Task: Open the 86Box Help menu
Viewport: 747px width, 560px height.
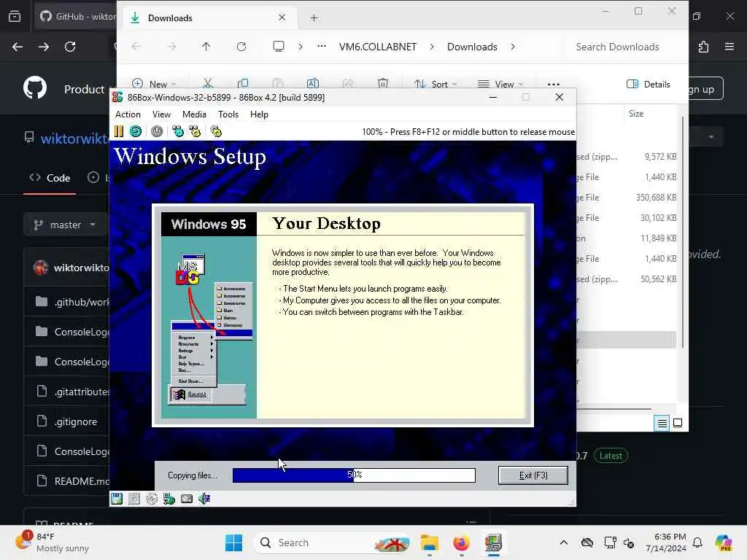Action: (x=259, y=114)
